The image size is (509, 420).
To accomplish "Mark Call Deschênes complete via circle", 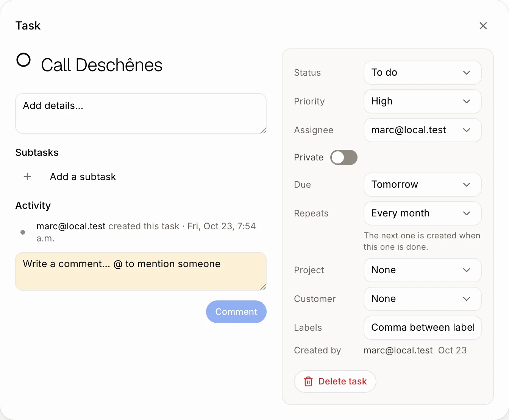I will pyautogui.click(x=23, y=60).
